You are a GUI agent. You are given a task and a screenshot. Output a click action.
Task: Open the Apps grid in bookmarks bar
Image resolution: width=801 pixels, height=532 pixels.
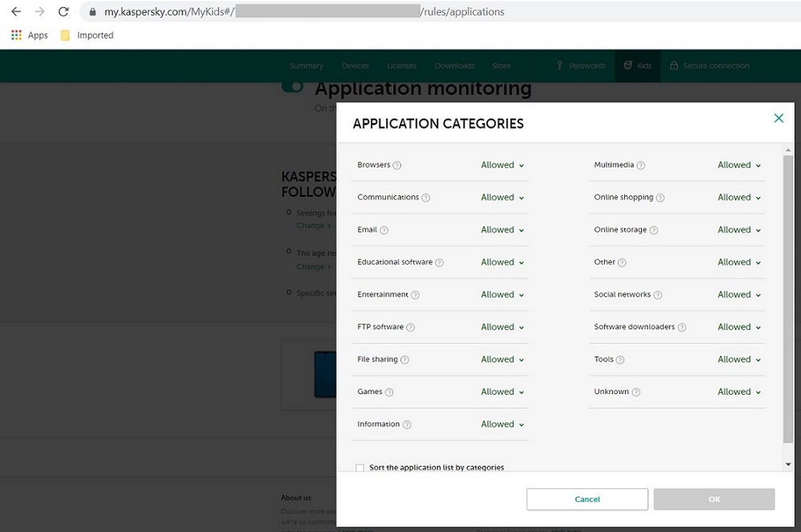point(30,36)
